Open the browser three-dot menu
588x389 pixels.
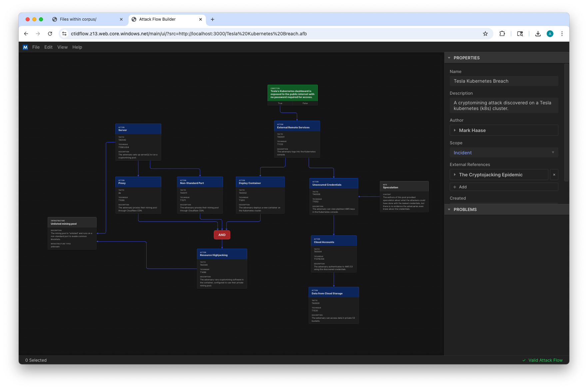point(562,34)
